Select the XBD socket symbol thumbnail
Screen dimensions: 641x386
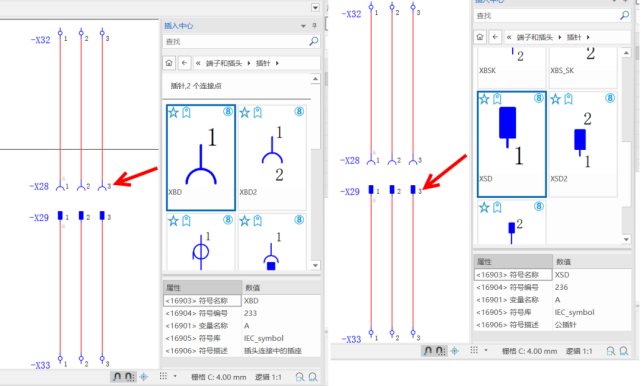[201, 158]
